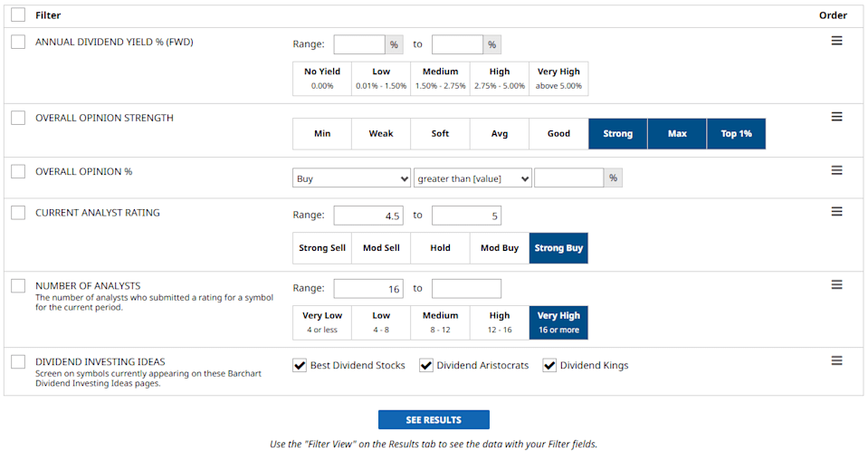Select the Mod Buy analyst rating

(500, 248)
